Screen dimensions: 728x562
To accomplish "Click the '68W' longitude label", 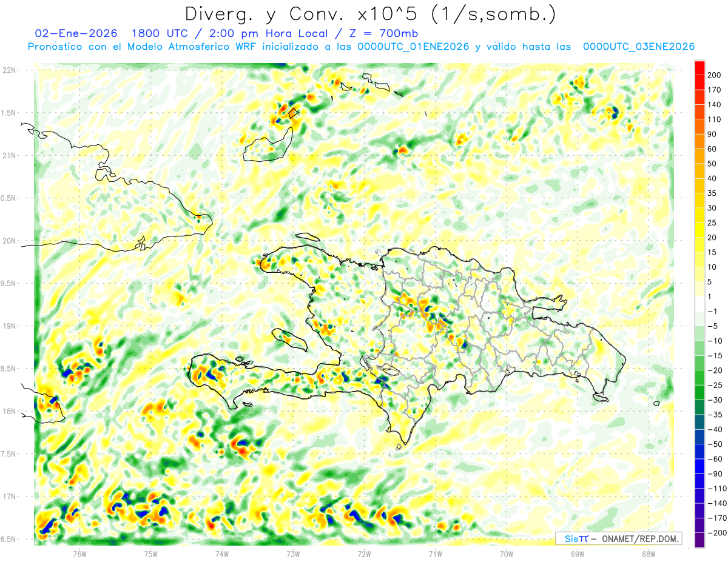I will 649,554.
